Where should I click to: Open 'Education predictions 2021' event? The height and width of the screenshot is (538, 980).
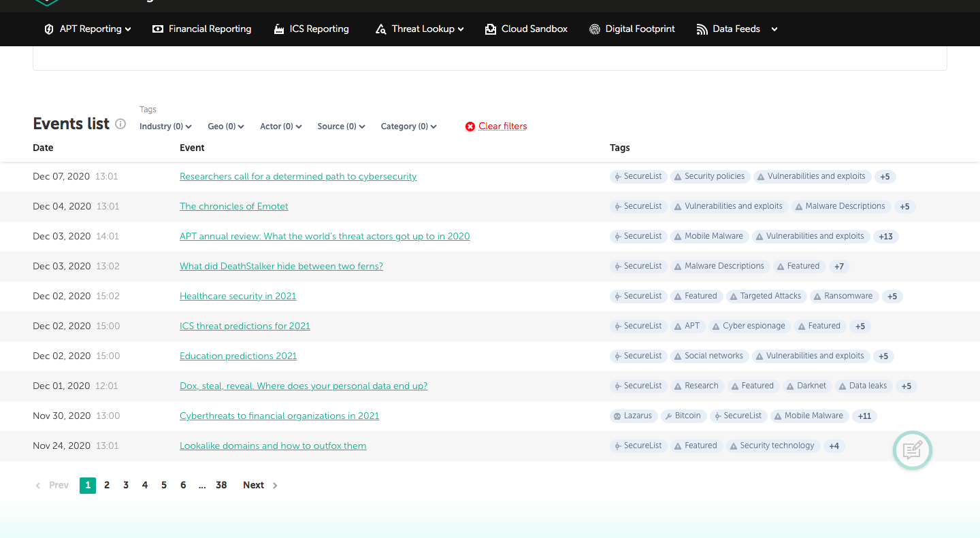[x=238, y=356]
